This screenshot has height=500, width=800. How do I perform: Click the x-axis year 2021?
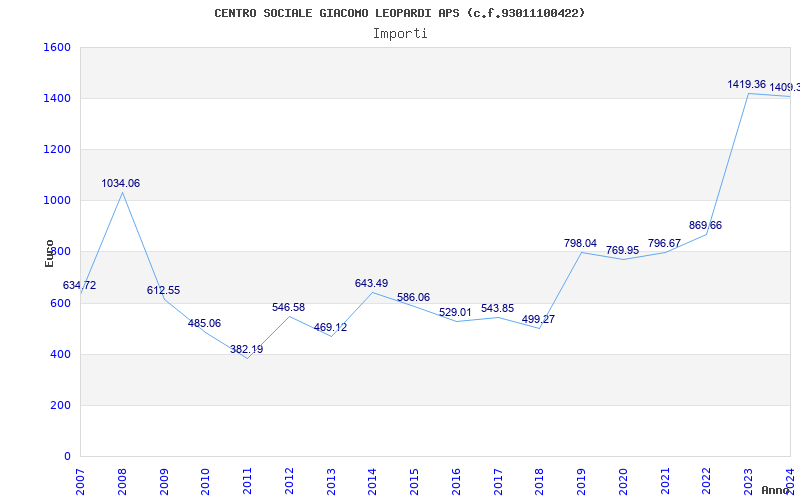click(665, 482)
